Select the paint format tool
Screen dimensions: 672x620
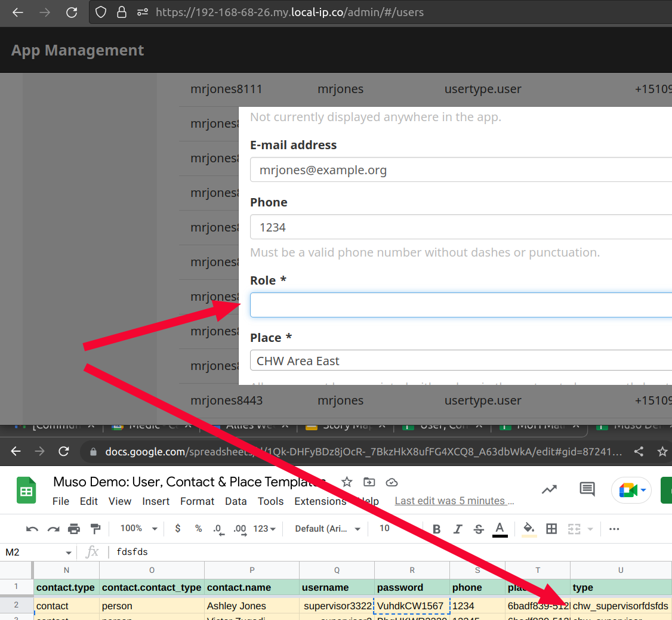tap(95, 529)
